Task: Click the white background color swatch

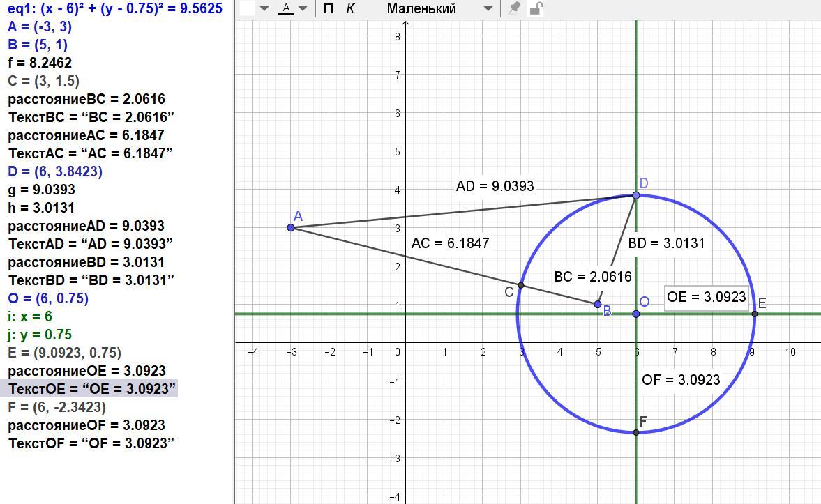Action: point(247,8)
